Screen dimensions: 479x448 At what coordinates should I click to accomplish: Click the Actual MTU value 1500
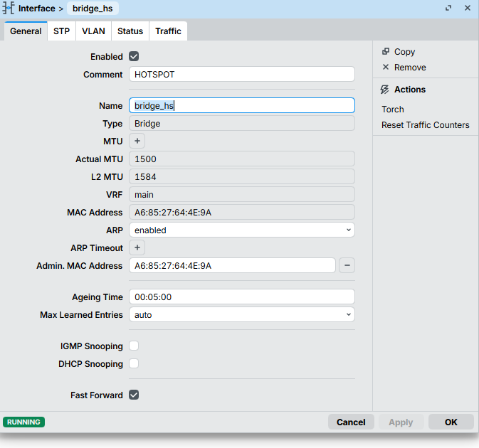point(242,159)
